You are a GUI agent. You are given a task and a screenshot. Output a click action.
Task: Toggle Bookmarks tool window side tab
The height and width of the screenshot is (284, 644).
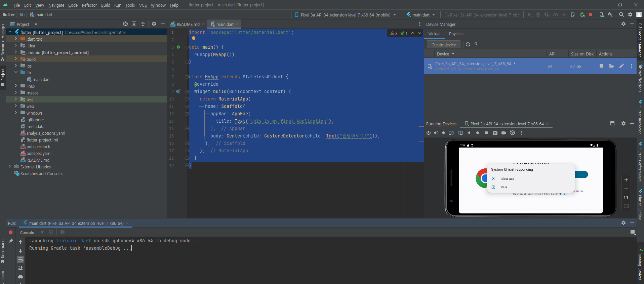(3, 251)
